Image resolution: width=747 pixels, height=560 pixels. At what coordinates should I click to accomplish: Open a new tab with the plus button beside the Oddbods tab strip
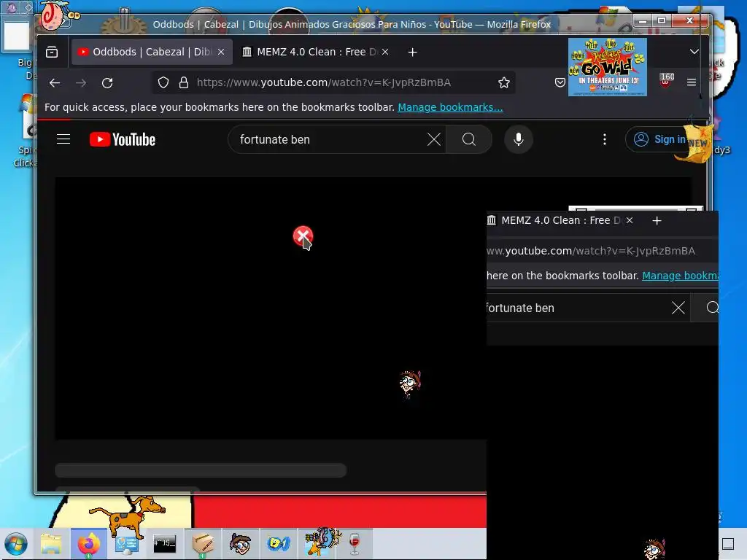tap(413, 52)
